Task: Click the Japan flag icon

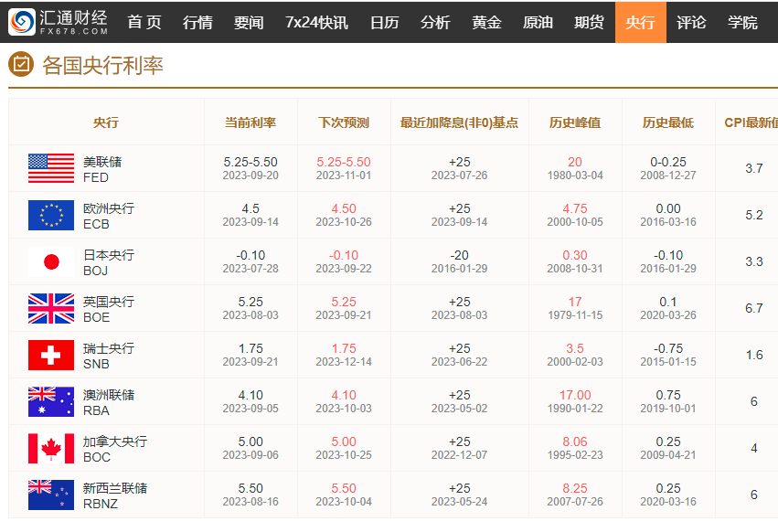Action: [51, 261]
